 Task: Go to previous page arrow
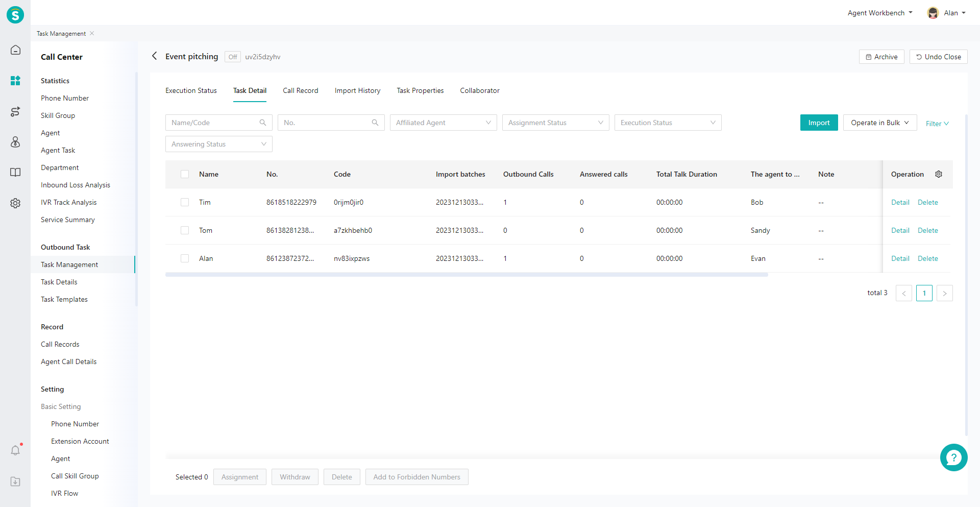(x=904, y=293)
